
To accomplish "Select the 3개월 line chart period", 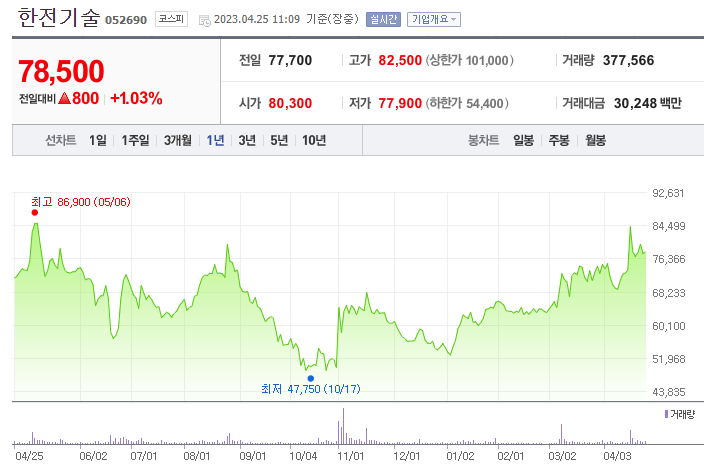I will click(177, 141).
